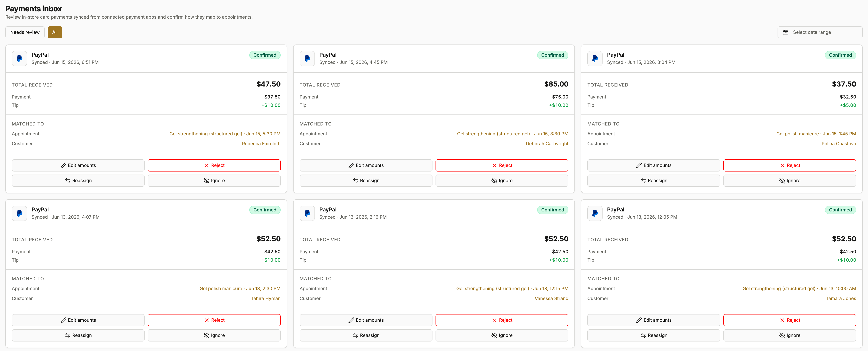Reassign Polina Chastova's payment

tap(654, 181)
